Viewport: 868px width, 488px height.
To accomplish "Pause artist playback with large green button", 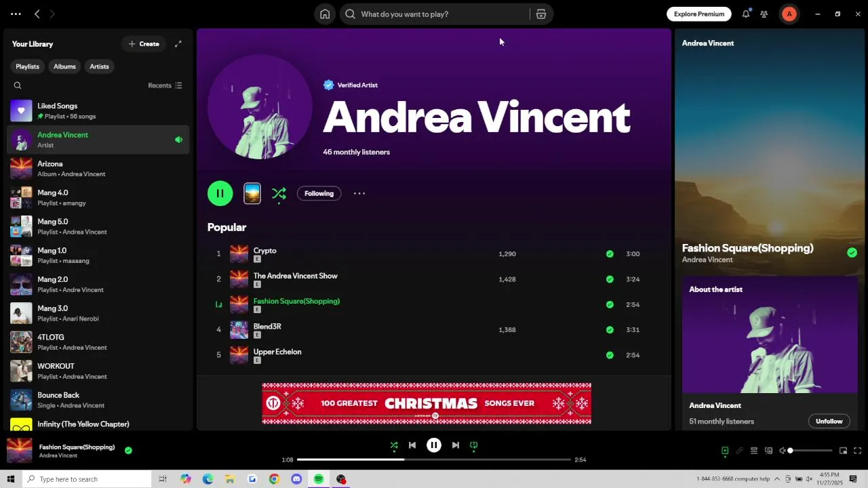I will pos(220,193).
